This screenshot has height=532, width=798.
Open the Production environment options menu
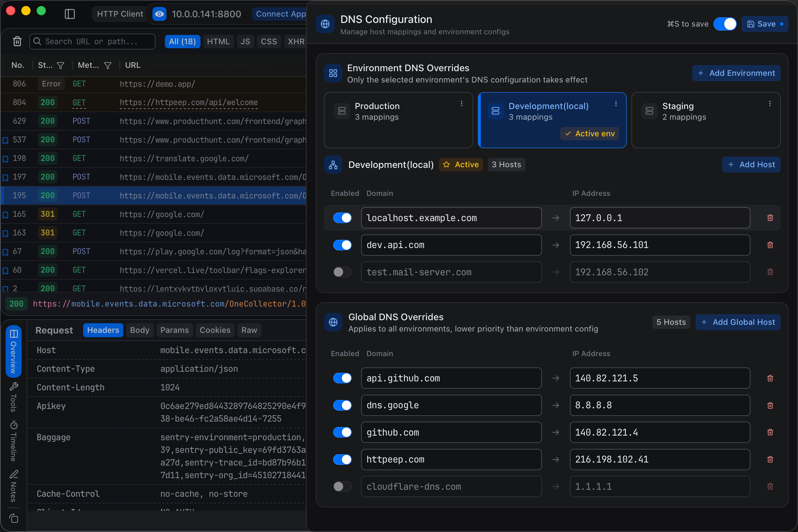pos(462,104)
